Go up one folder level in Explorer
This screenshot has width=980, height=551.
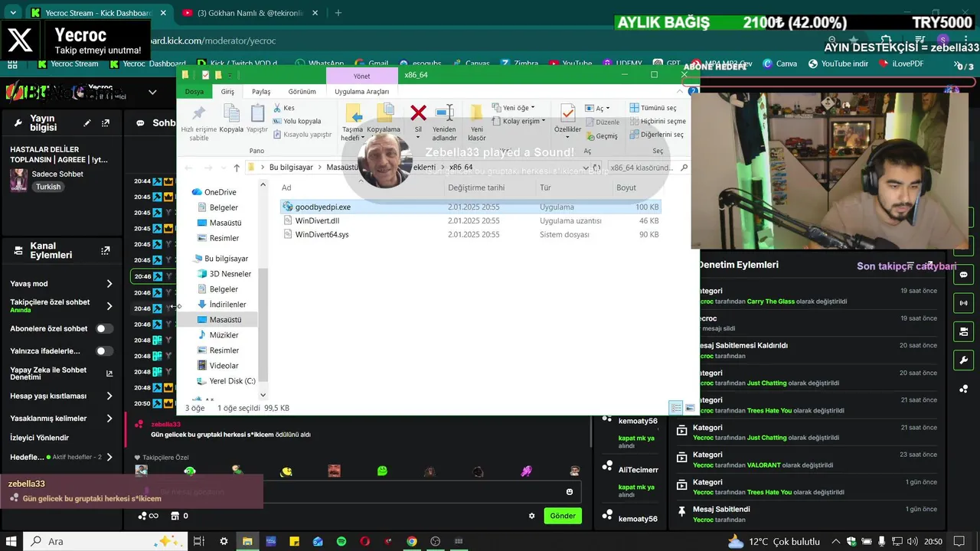(x=237, y=168)
